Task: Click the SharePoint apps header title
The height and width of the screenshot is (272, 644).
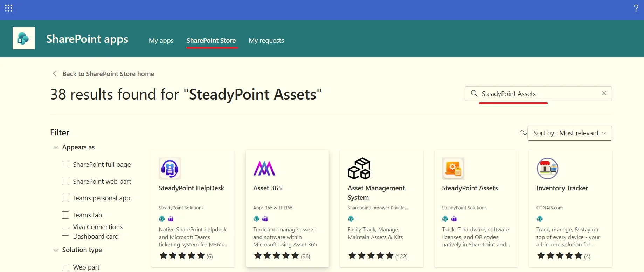Action: pyautogui.click(x=87, y=39)
